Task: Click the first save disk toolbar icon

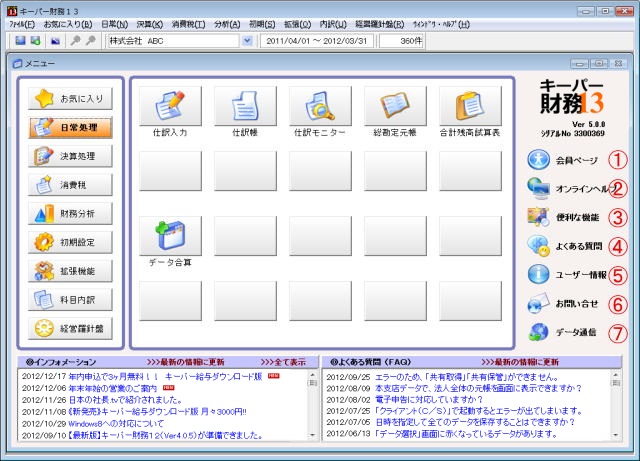Action: point(20,40)
